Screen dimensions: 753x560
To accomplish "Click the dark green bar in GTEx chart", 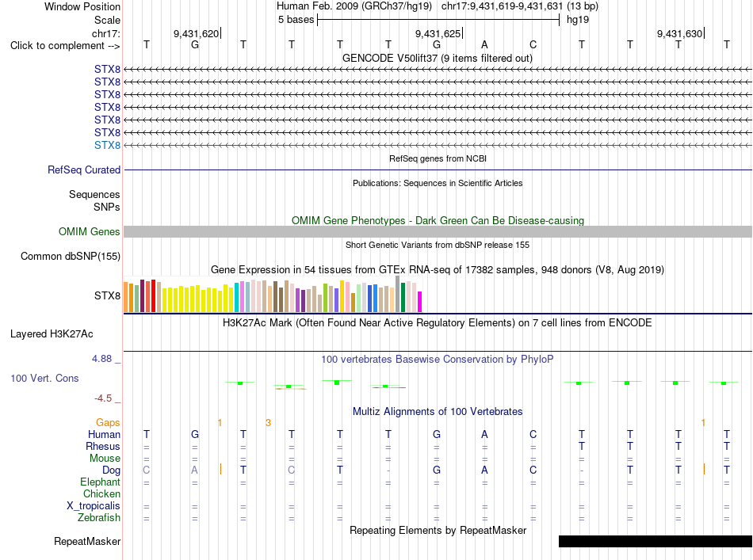I will pyautogui.click(x=403, y=298).
